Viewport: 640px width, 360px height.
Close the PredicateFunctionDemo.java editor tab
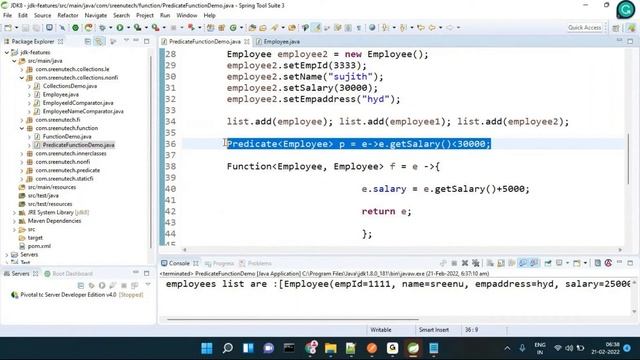coord(247,42)
